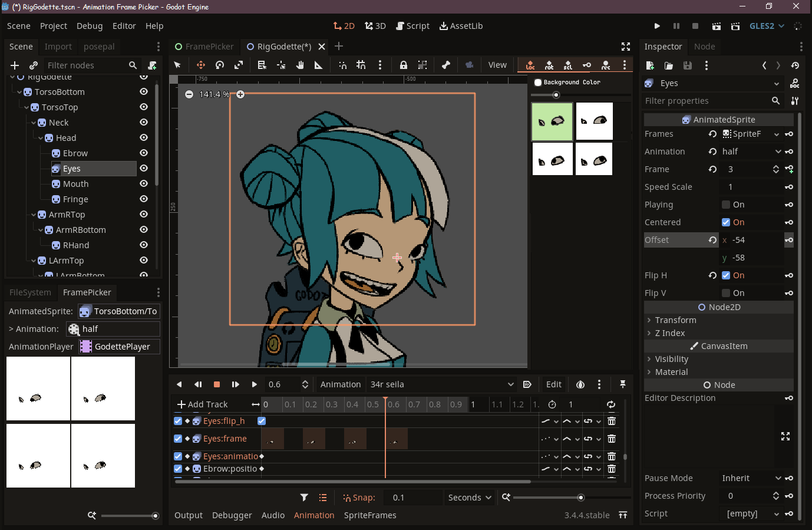Image resolution: width=812 pixels, height=530 pixels.
Task: Activate the Rotate mode tool
Action: [x=220, y=65]
